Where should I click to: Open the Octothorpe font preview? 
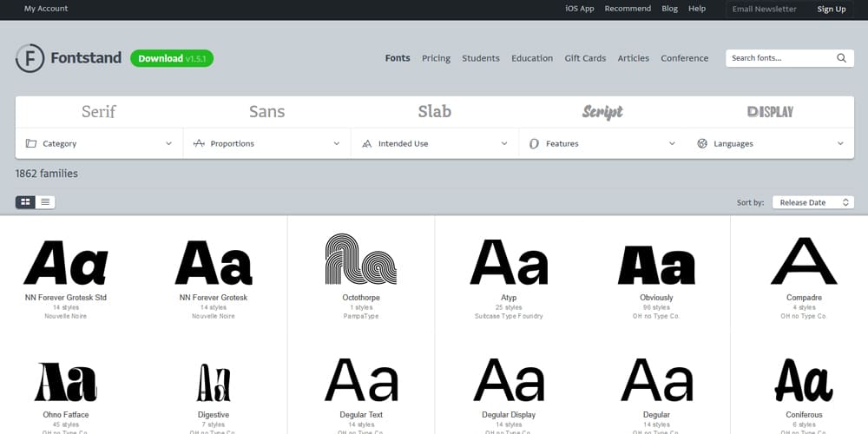[361, 259]
